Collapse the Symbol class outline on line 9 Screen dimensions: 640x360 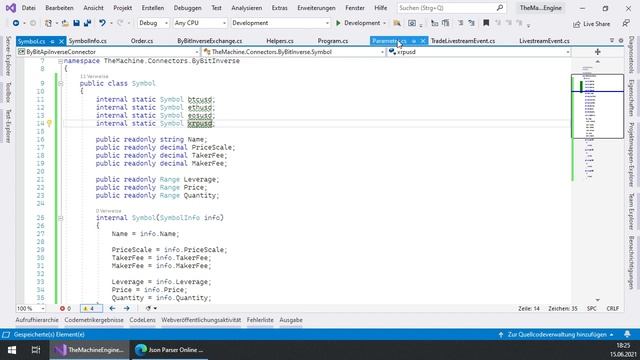point(60,83)
